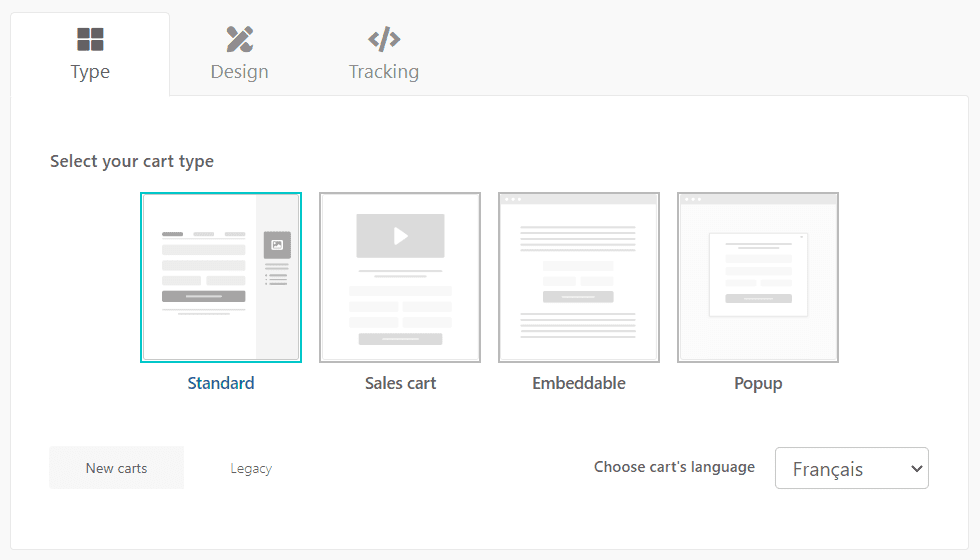
Task: Click the Embeddable label text
Action: point(579,383)
